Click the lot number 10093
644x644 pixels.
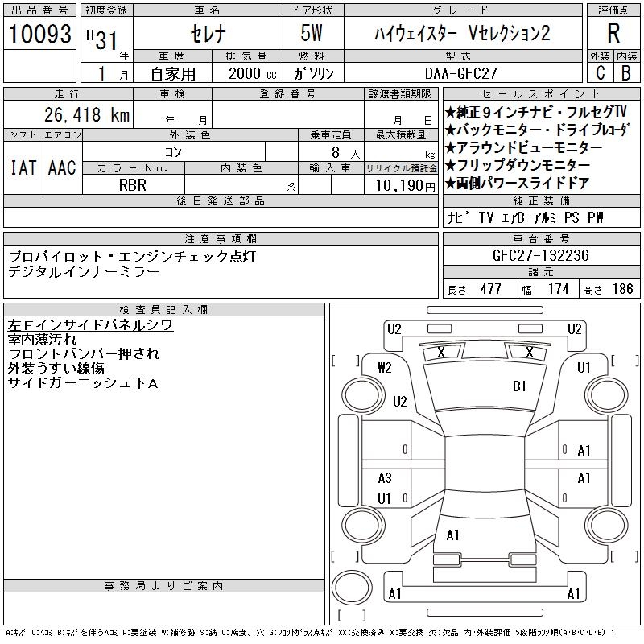click(x=39, y=34)
